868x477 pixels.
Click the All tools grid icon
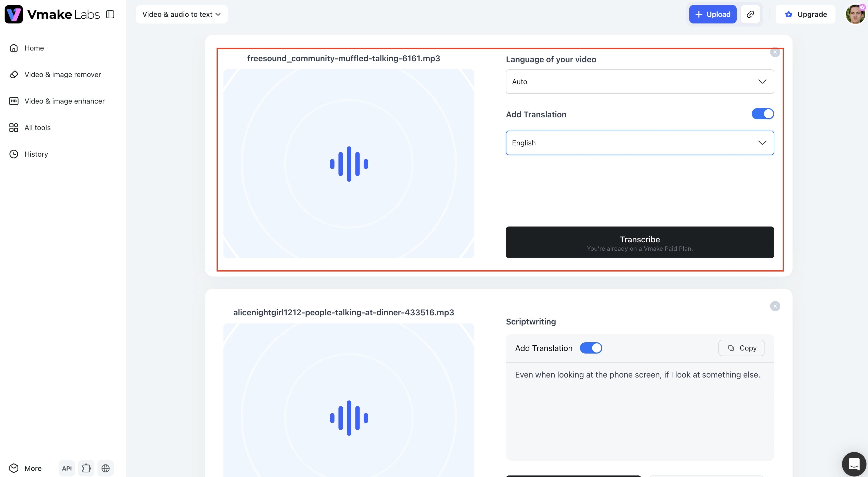(x=14, y=128)
